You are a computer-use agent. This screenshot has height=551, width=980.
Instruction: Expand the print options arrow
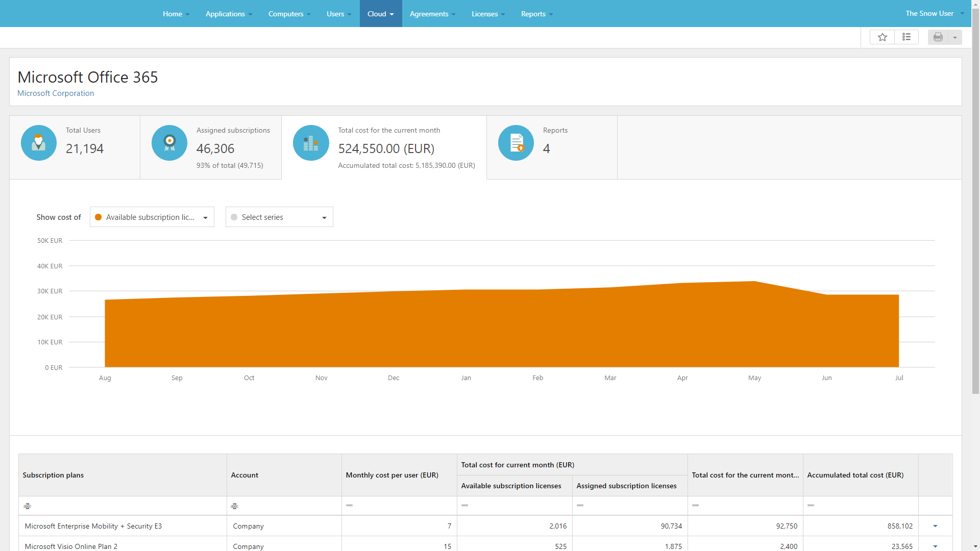click(x=955, y=37)
